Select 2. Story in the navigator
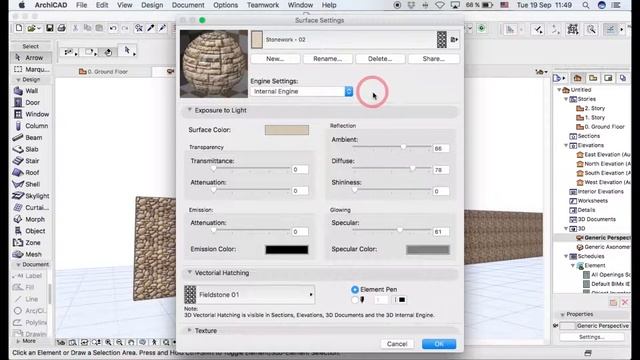 click(x=591, y=108)
